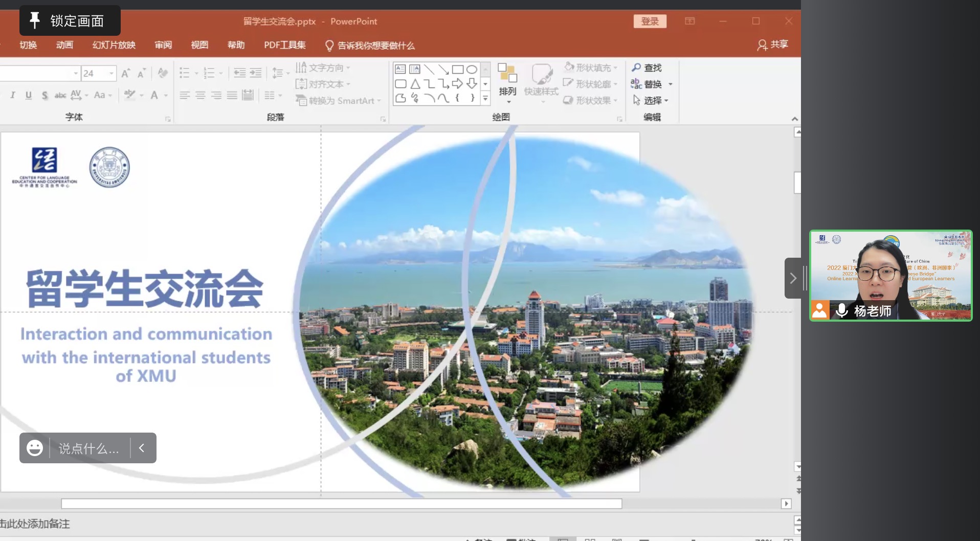Toggle underline text formatting

(29, 95)
